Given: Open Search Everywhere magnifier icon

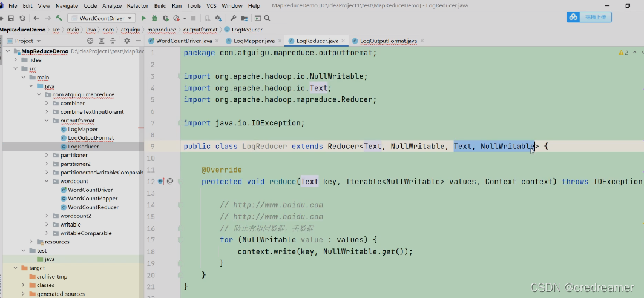Looking at the screenshot, I should 267,18.
